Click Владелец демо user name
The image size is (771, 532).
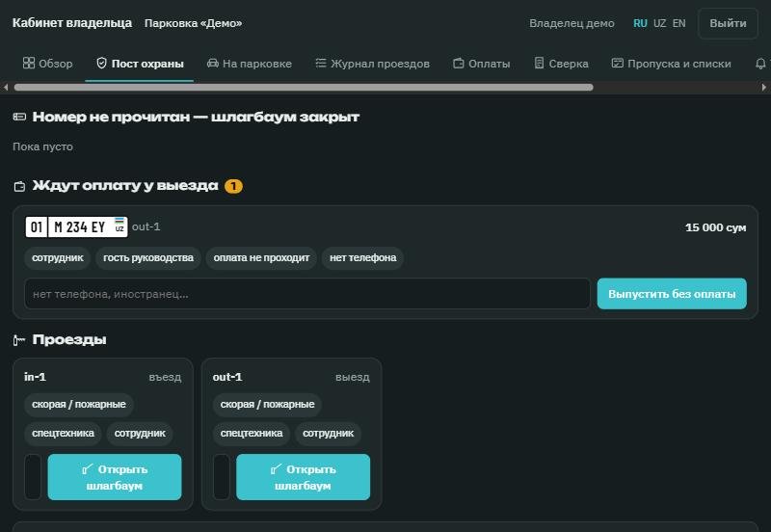click(572, 23)
